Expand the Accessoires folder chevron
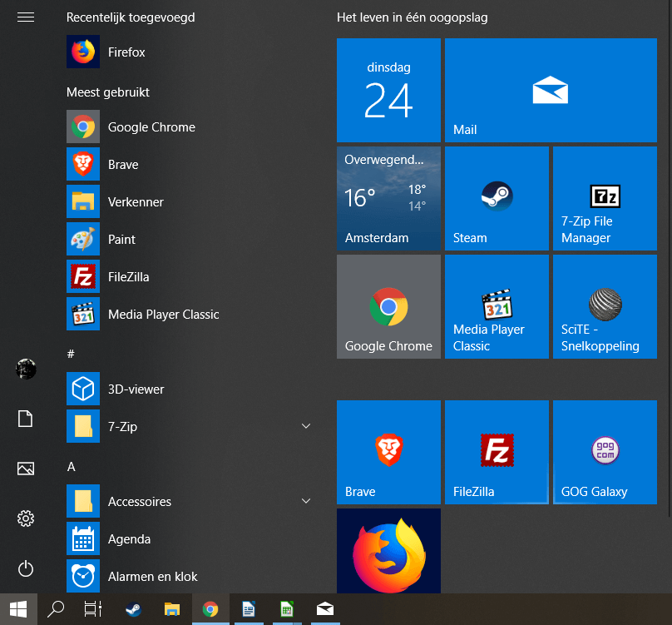This screenshot has height=625, width=672. (x=306, y=501)
